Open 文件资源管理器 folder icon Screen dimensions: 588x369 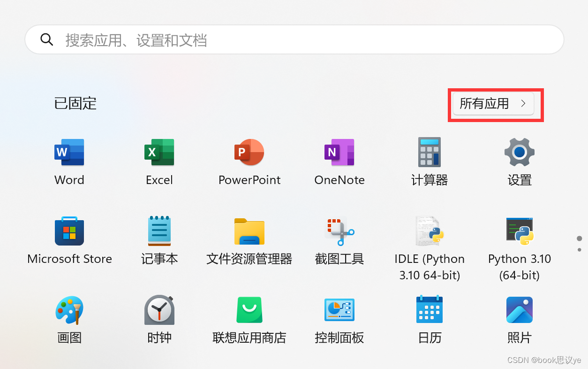click(x=249, y=231)
